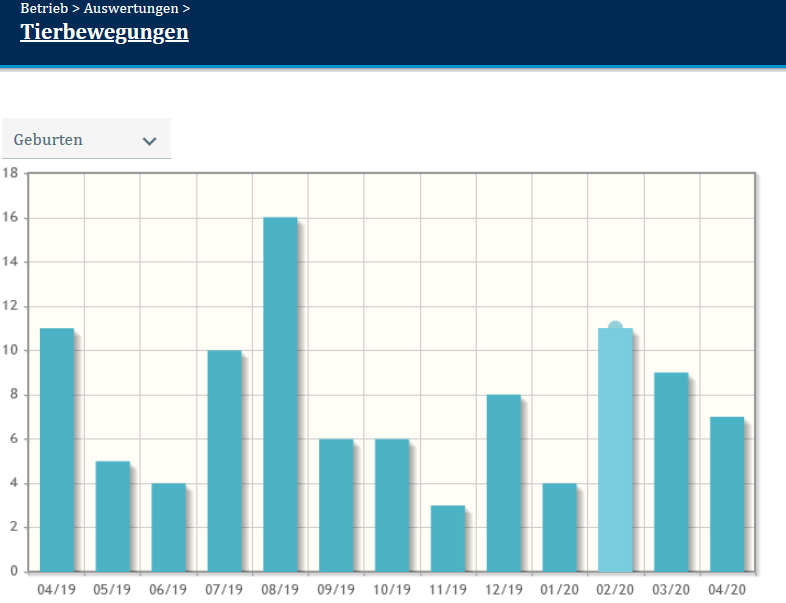Select the 05/19 bar in chart

(x=112, y=516)
